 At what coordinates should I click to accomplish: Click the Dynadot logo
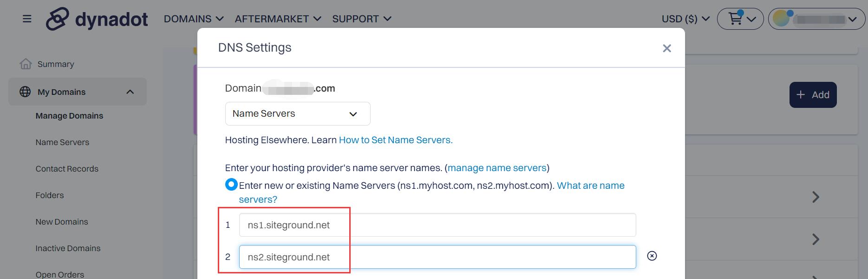(x=97, y=19)
